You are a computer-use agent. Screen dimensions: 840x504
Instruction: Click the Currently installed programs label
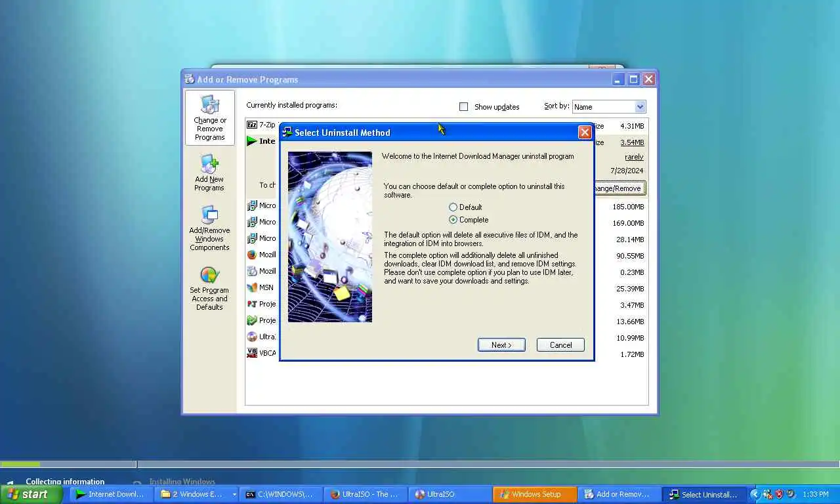(291, 105)
